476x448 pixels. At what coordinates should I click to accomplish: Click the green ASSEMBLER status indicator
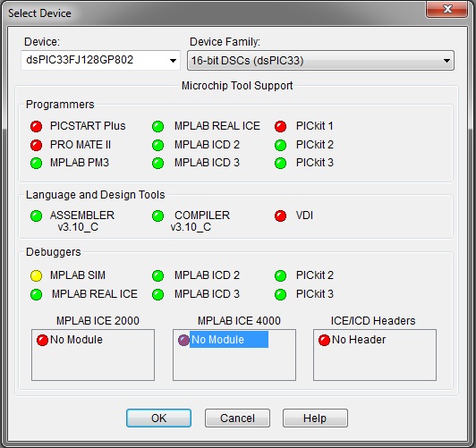point(36,216)
